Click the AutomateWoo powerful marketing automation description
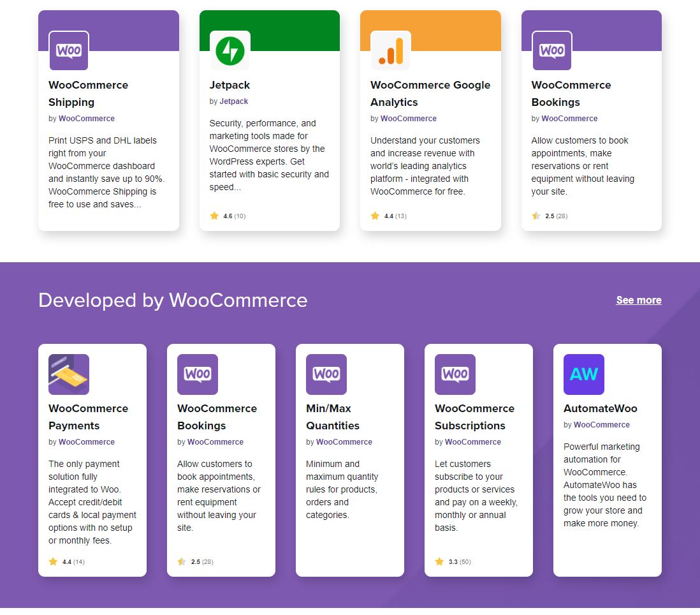 click(x=605, y=485)
